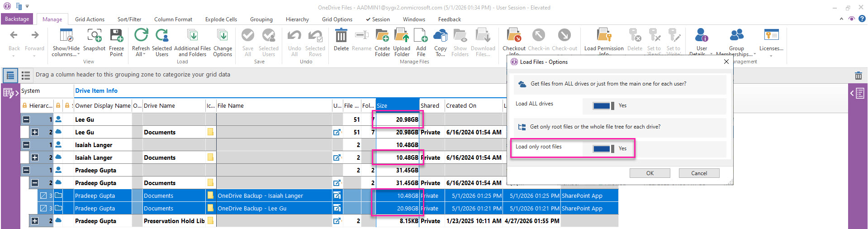Open the Explode Cells tab
The width and height of the screenshot is (868, 229).
coord(221,19)
